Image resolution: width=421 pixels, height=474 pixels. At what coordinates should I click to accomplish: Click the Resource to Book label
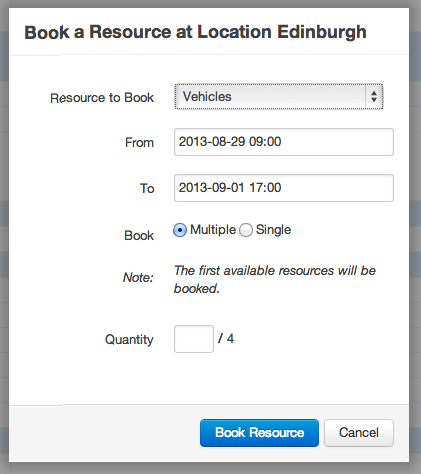[102, 98]
